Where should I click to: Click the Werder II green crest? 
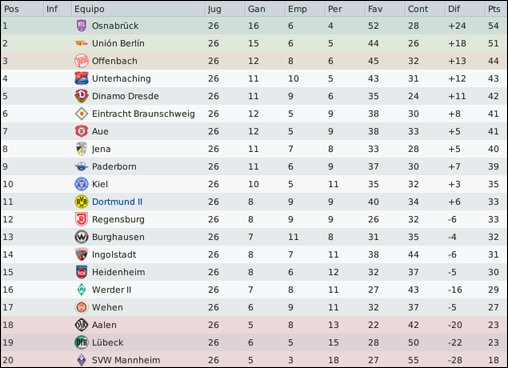tap(81, 290)
